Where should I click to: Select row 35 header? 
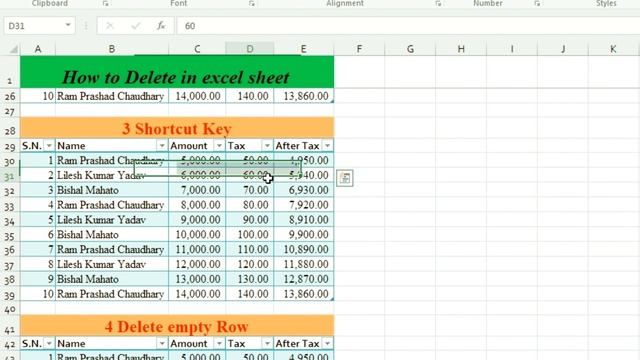(x=10, y=235)
